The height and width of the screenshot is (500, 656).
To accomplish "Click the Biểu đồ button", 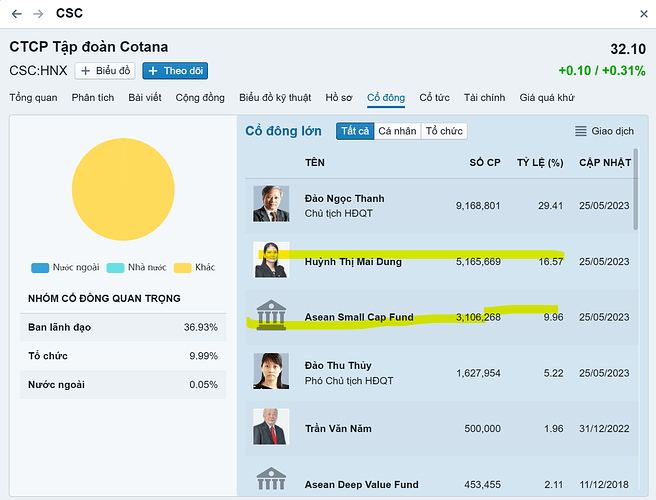I will [105, 71].
